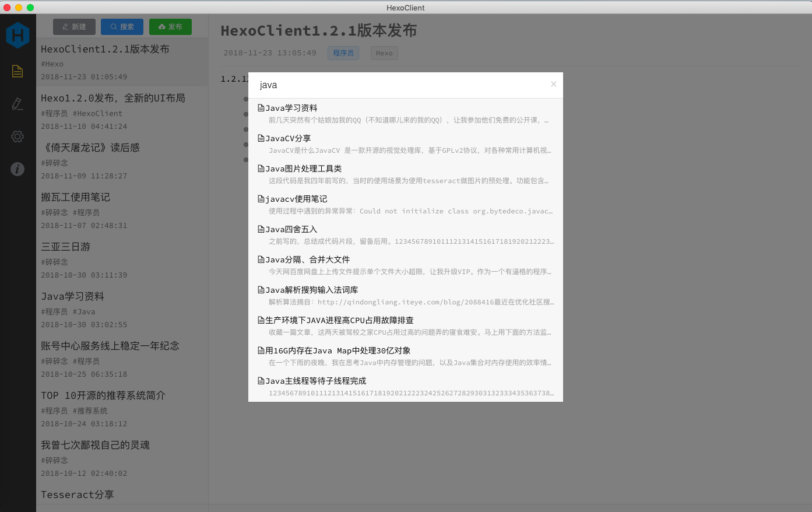Click the 程序员 category tag in header
812x512 pixels.
[x=343, y=53]
